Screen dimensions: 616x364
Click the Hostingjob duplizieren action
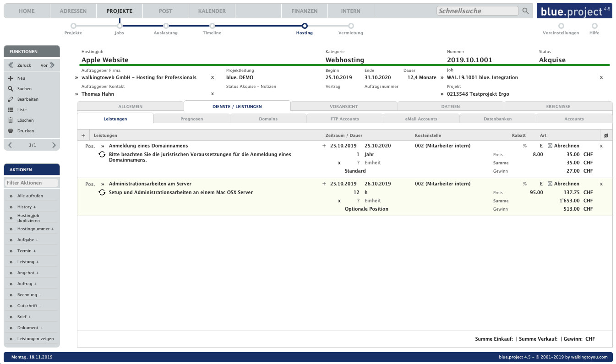coord(28,218)
